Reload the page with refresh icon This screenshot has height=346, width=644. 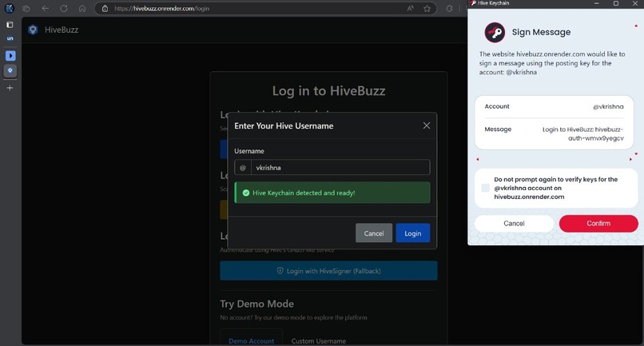click(x=64, y=8)
